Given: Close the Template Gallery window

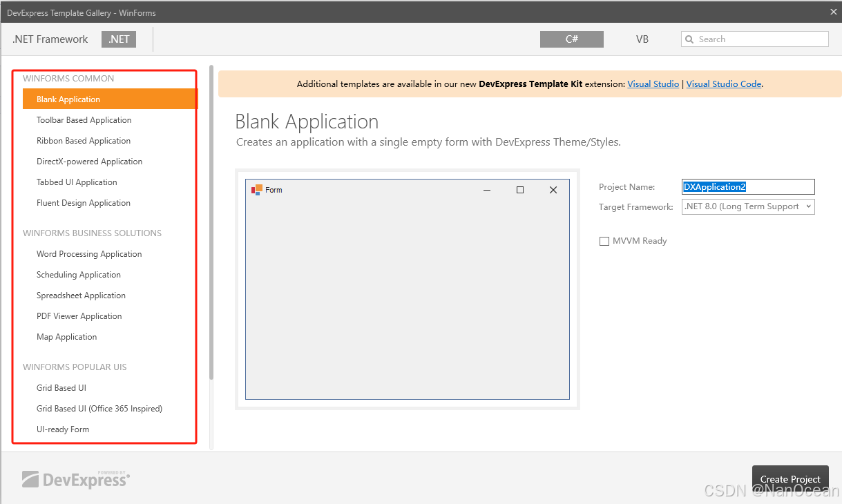Looking at the screenshot, I should (834, 12).
